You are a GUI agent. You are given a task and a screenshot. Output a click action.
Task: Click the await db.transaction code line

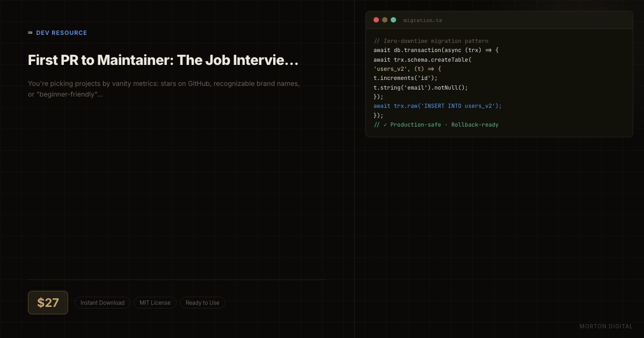(436, 50)
